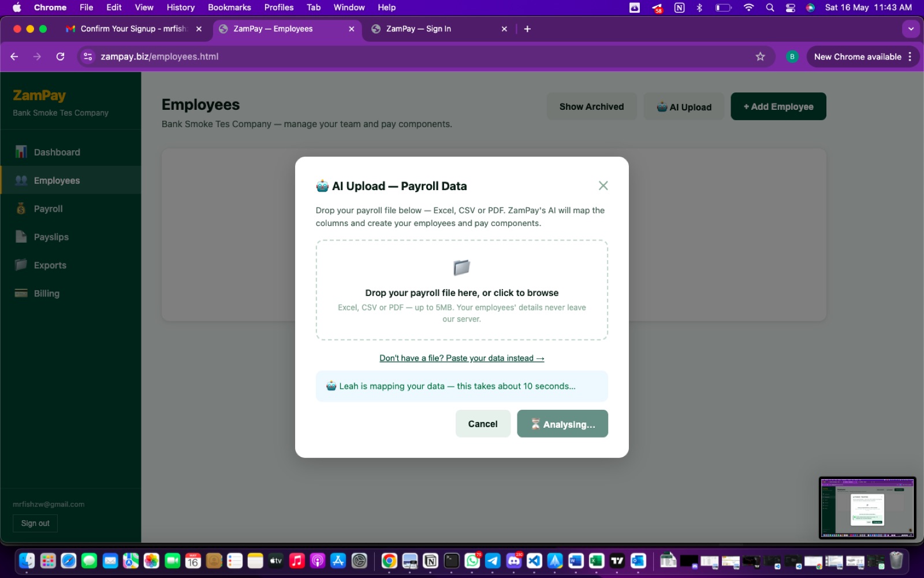Image resolution: width=924 pixels, height=578 pixels.
Task: Open Visual Studio Code from the dock
Action: (534, 561)
